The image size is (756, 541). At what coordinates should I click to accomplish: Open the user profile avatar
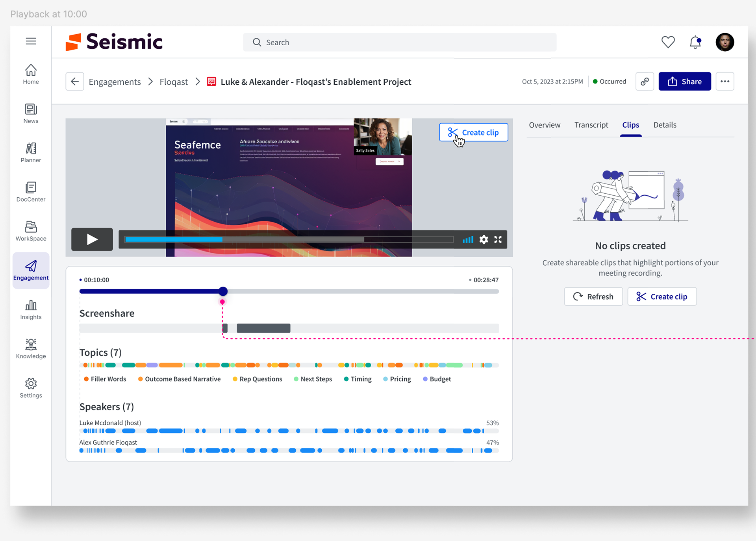724,42
